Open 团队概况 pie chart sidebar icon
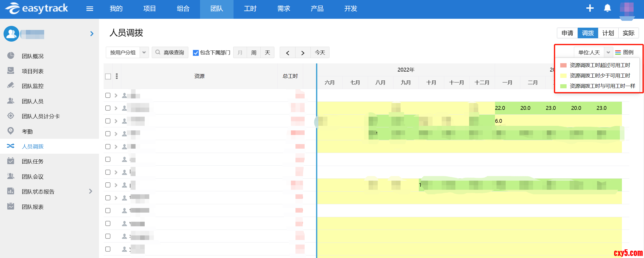Screen dimensions: 644x258 pos(11,56)
